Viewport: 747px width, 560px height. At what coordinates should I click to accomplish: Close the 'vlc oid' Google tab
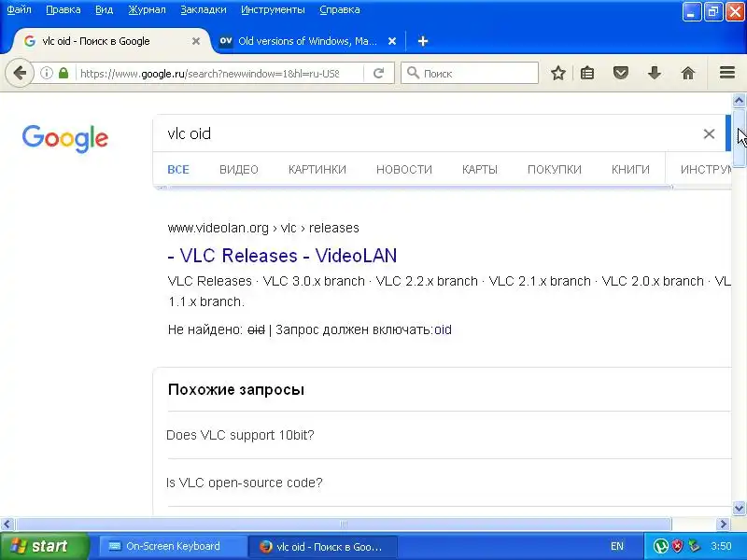click(196, 41)
